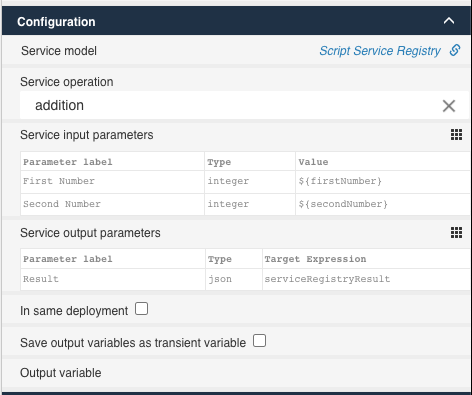Click the ${secondNumber} value cell

[x=383, y=204]
